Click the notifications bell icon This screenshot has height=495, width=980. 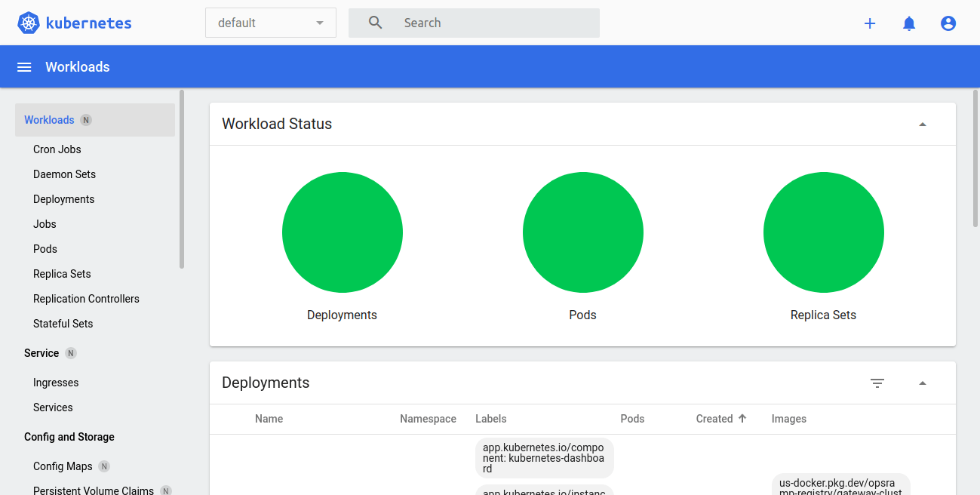[909, 23]
